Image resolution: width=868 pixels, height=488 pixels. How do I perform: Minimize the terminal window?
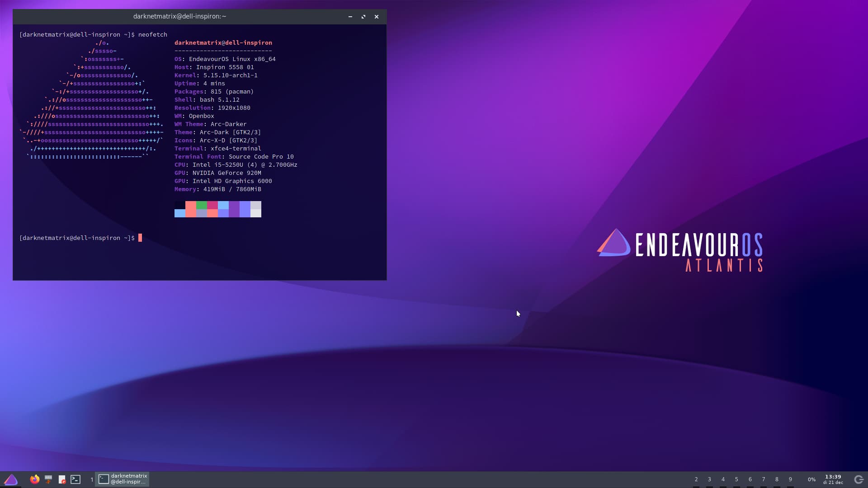tap(350, 17)
